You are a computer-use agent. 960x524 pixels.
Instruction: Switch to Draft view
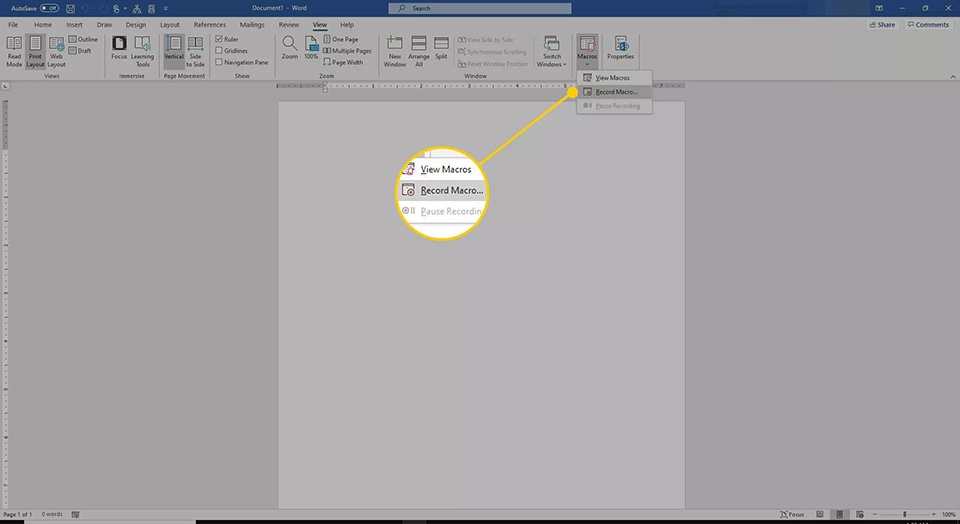tap(80, 51)
